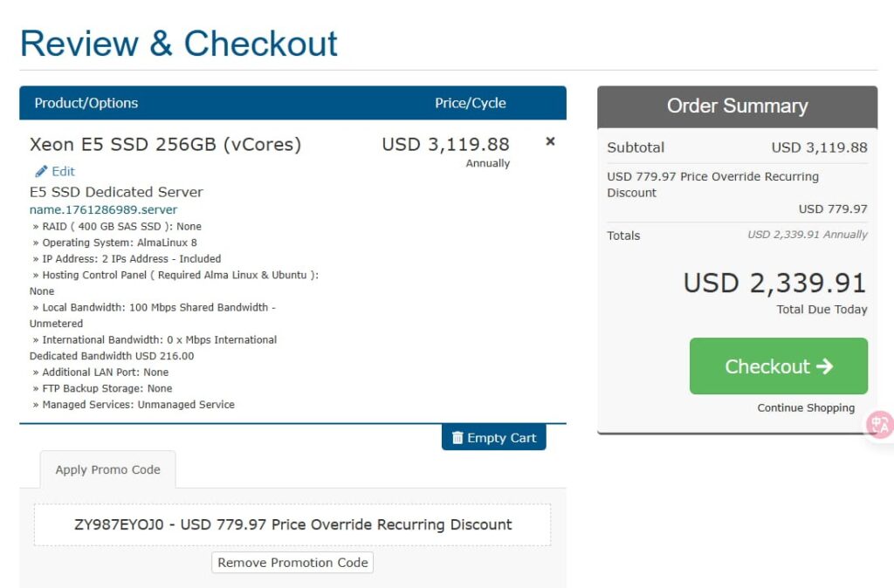This screenshot has width=894, height=588.
Task: Click the pencil Edit icon for the server
Action: (x=41, y=172)
